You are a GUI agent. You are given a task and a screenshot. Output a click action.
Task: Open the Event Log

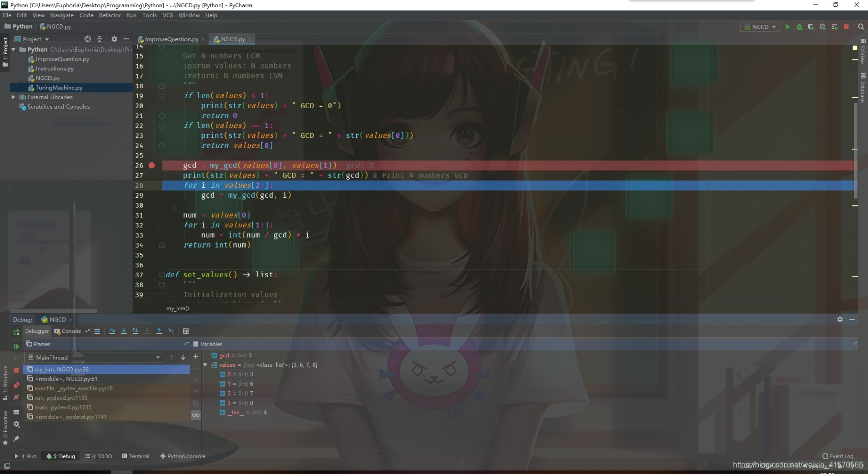pos(838,456)
